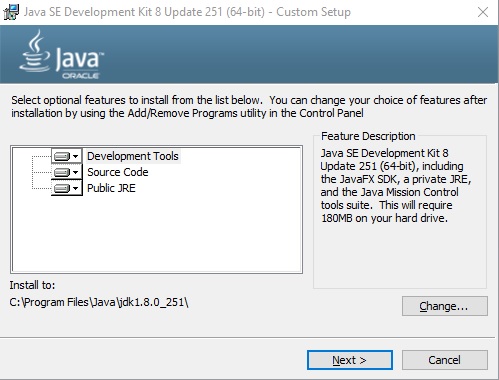
Task: Open the Public JRE install-option dropdown
Action: (x=67, y=188)
